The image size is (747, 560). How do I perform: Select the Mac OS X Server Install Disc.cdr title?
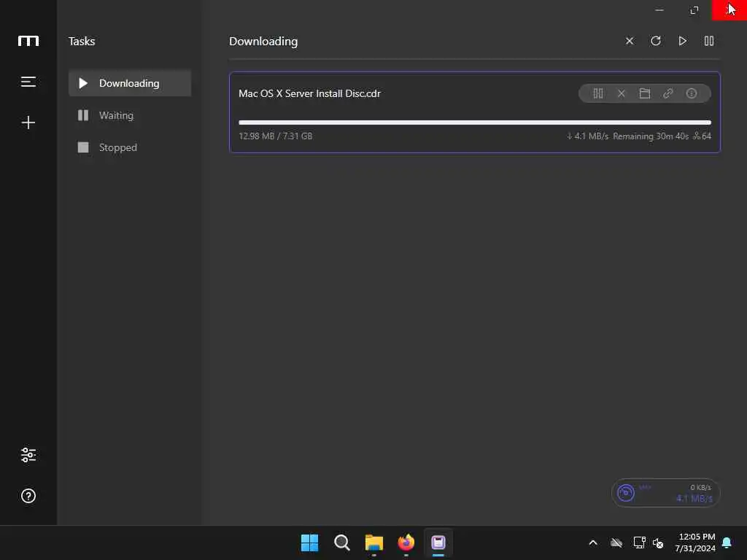(309, 93)
